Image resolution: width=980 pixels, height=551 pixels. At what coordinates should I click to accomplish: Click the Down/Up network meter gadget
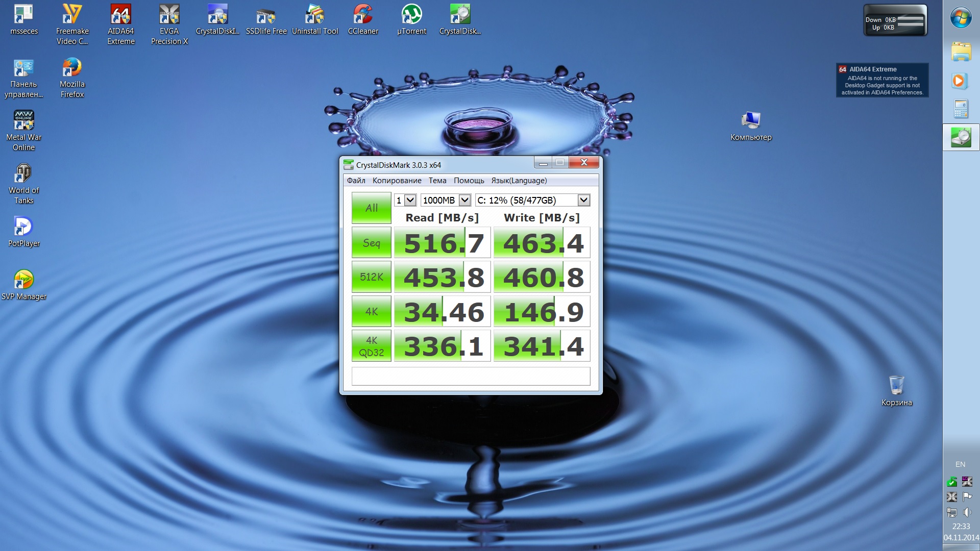click(x=895, y=21)
